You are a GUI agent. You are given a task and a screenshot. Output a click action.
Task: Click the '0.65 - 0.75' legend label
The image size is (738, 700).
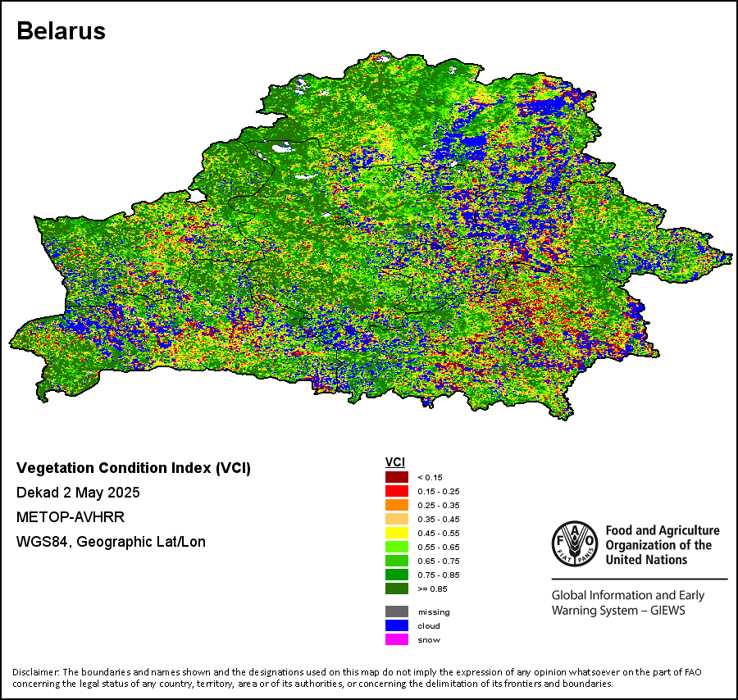pos(439,561)
